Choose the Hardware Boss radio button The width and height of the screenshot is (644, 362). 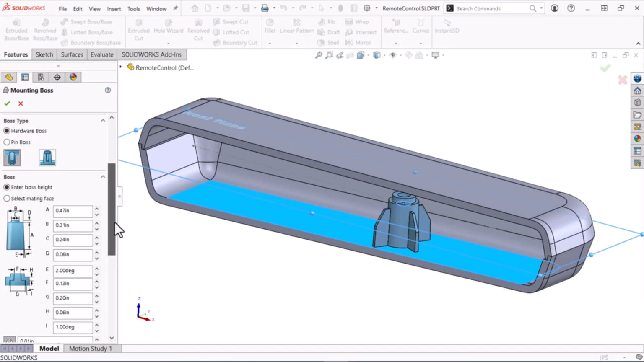(7, 131)
